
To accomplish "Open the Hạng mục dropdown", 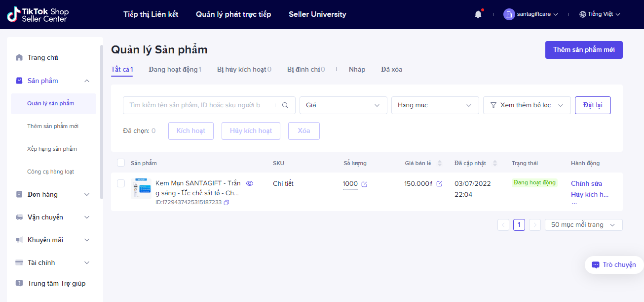I will point(435,105).
